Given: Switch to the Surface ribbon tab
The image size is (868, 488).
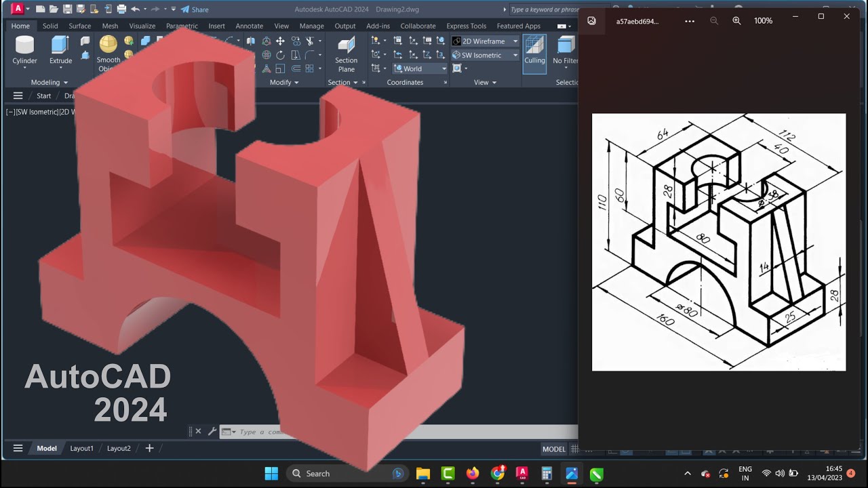Looking at the screenshot, I should point(79,26).
